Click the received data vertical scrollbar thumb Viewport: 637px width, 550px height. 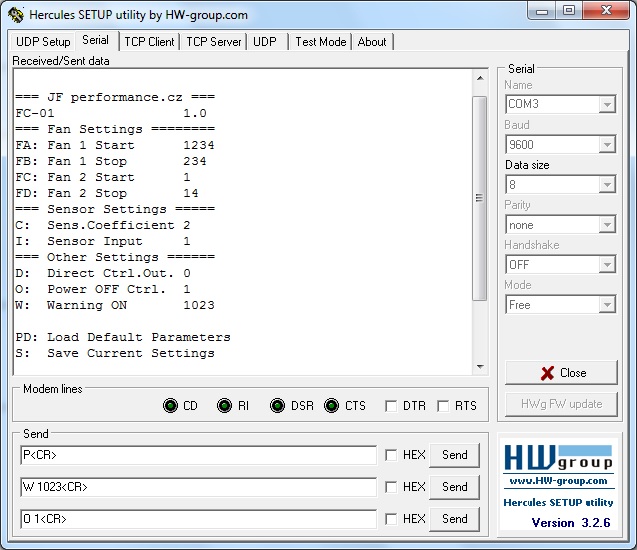point(479,198)
